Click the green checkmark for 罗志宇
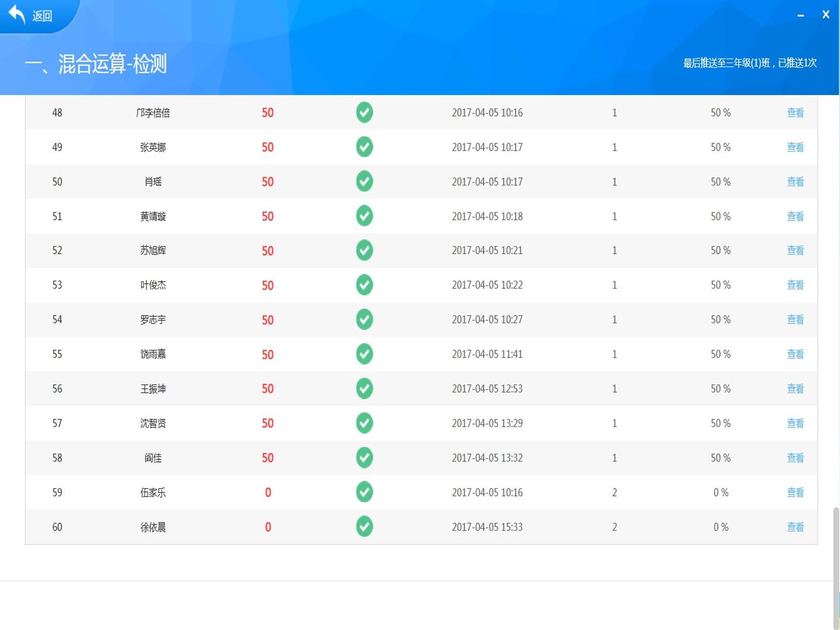Image resolution: width=840 pixels, height=630 pixels. pyautogui.click(x=365, y=320)
